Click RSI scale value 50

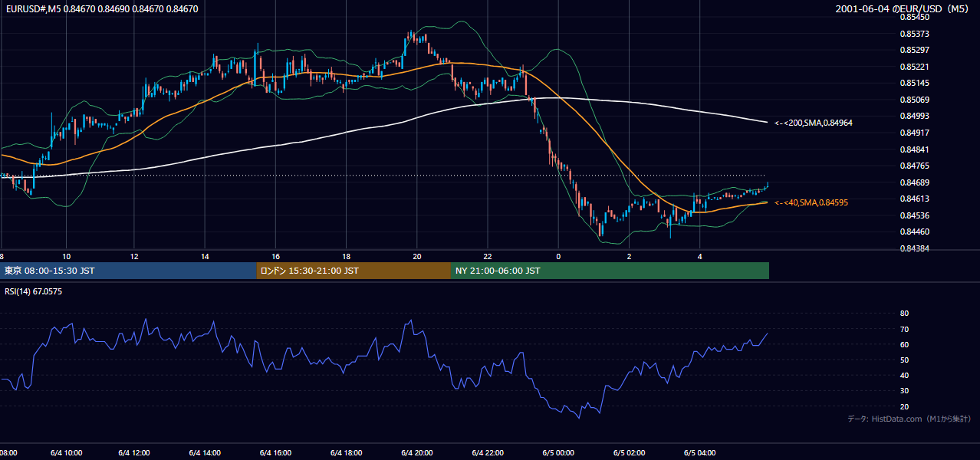(x=904, y=360)
